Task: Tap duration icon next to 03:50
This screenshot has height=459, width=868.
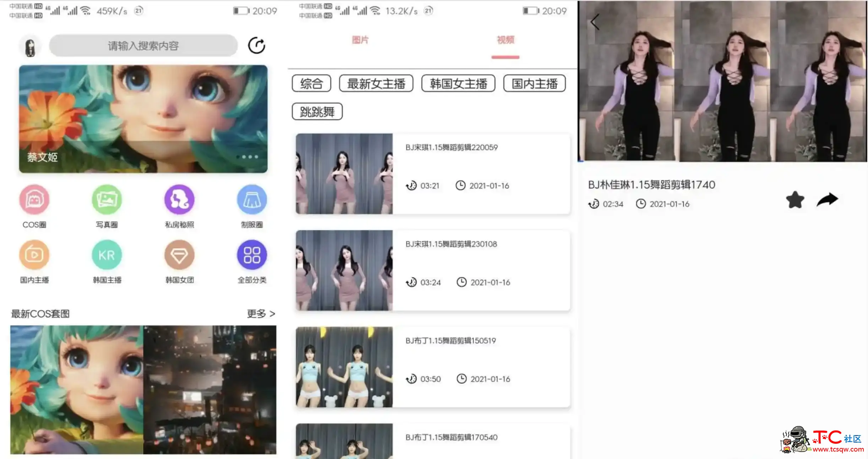Action: pyautogui.click(x=411, y=379)
